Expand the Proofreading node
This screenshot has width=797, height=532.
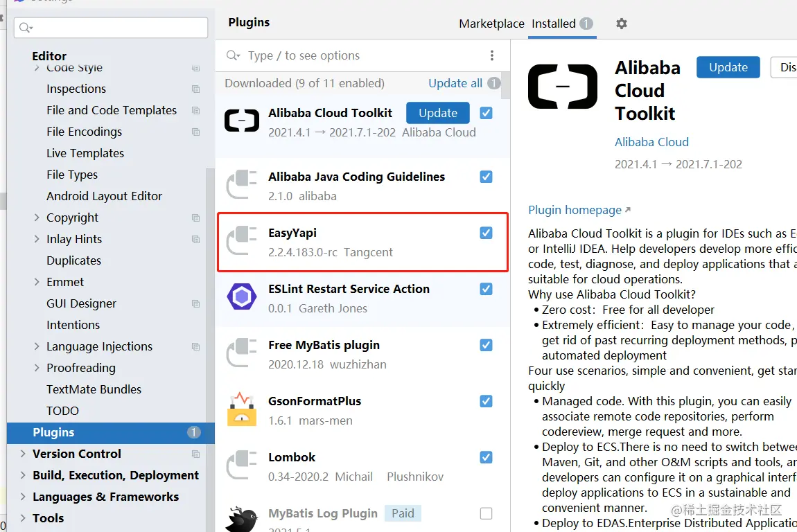pos(37,368)
